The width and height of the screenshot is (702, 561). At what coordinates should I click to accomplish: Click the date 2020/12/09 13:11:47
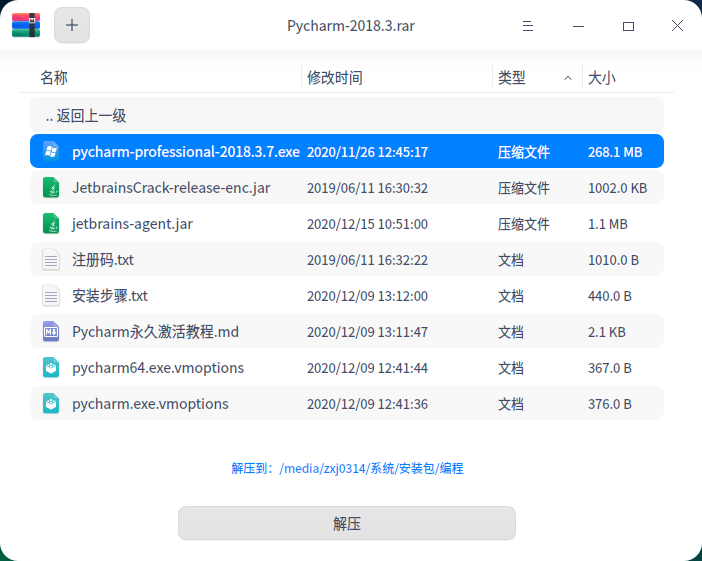click(x=368, y=332)
